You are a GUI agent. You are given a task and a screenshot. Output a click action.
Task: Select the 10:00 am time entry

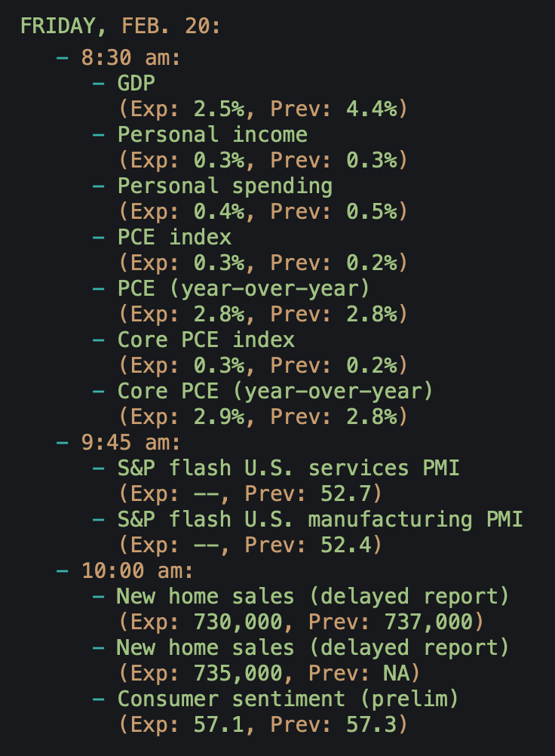(x=136, y=570)
